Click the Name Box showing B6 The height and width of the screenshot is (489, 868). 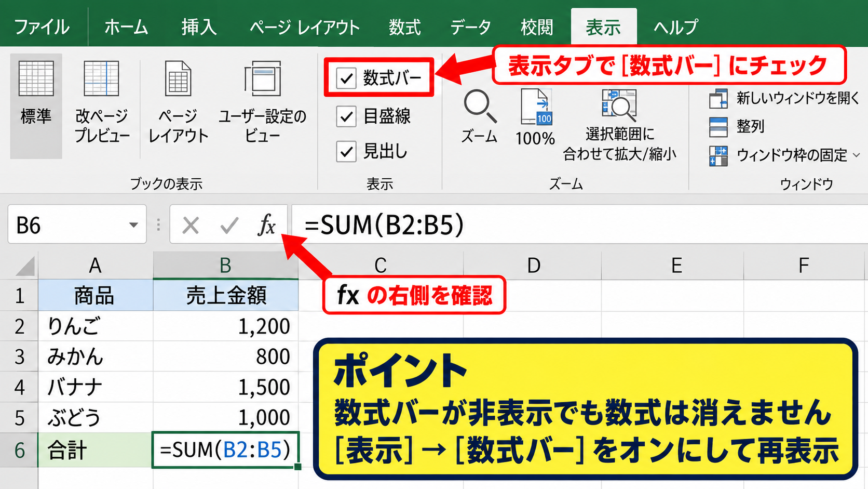pos(77,224)
